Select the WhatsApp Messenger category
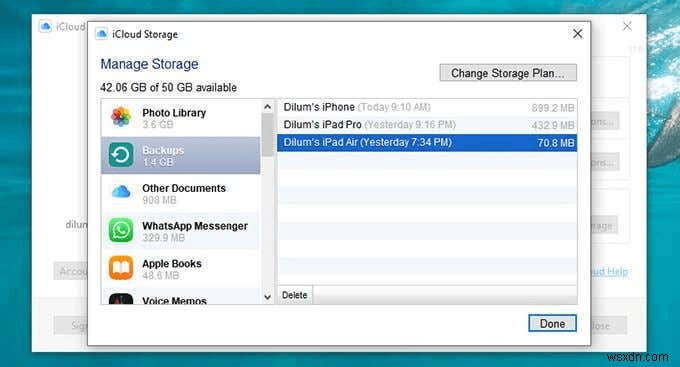The image size is (680, 367). coord(181,231)
